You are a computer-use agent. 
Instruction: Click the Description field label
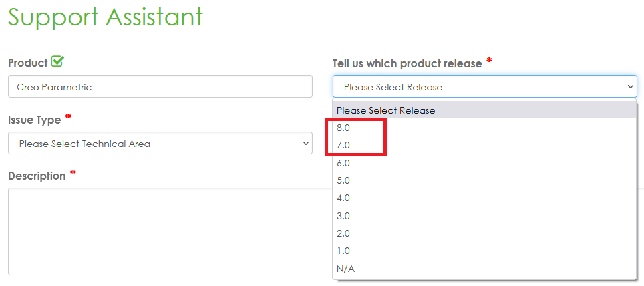click(37, 176)
